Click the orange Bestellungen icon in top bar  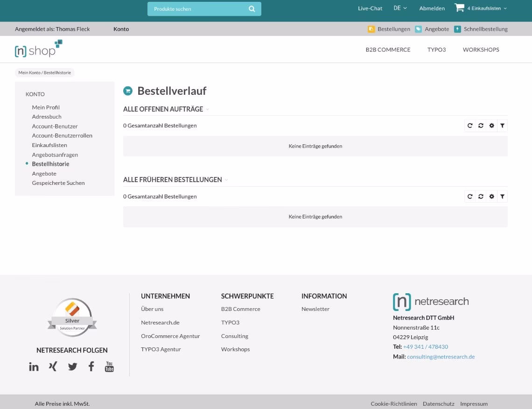[x=370, y=29]
